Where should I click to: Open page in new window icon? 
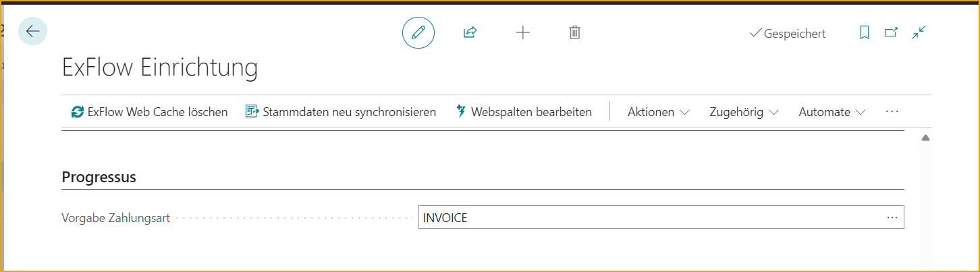pos(891,32)
